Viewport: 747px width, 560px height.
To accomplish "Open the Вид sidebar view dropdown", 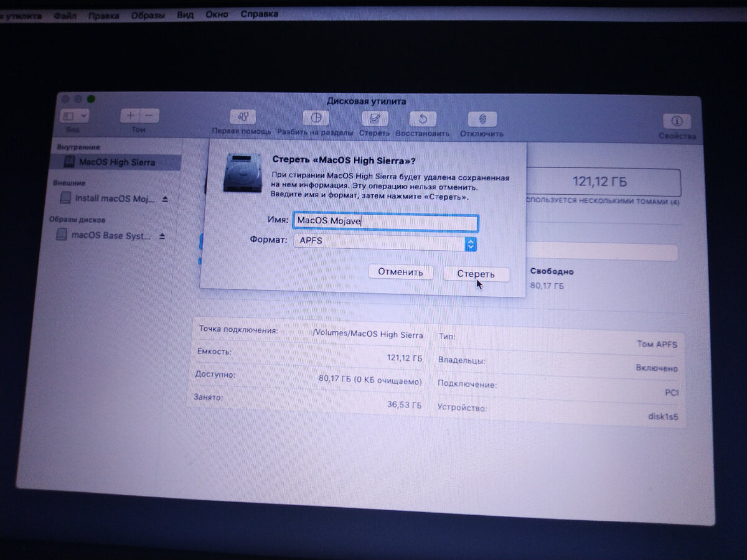I will 75,116.
